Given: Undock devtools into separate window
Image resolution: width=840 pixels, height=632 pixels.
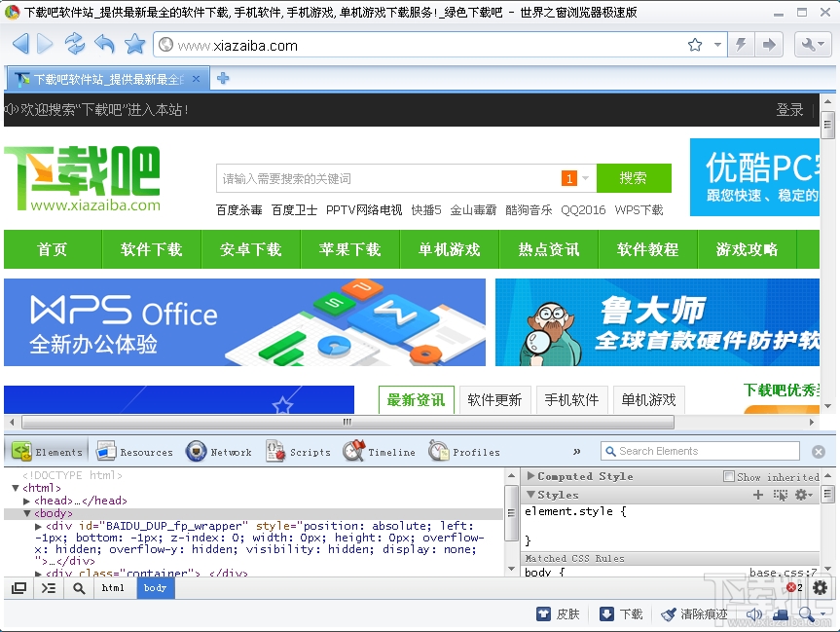Looking at the screenshot, I should point(18,588).
